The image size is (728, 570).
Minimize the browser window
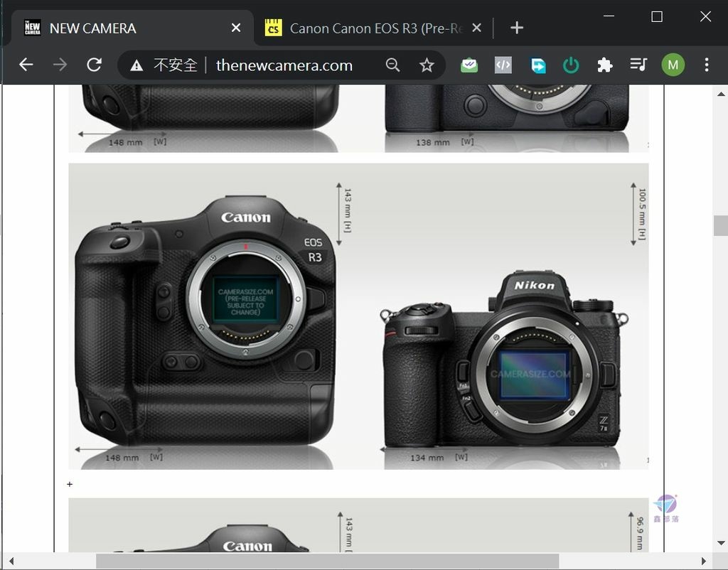pyautogui.click(x=609, y=16)
